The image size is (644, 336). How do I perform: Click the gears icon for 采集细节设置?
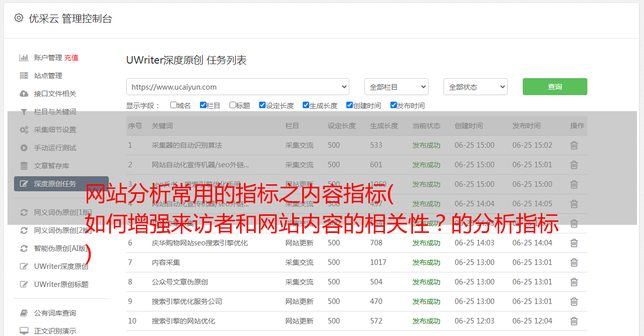[24, 130]
